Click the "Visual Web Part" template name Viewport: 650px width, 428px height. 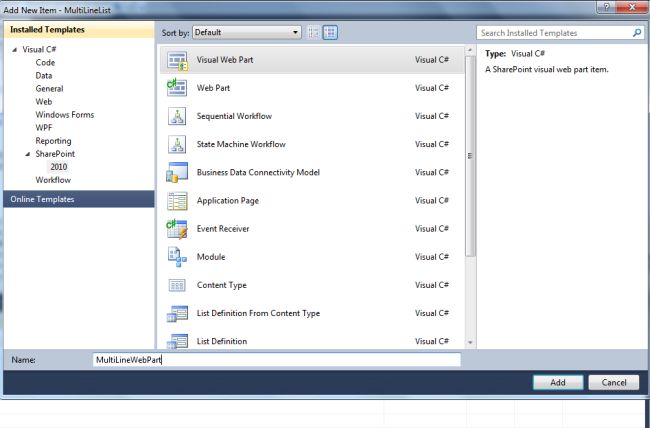[225, 60]
